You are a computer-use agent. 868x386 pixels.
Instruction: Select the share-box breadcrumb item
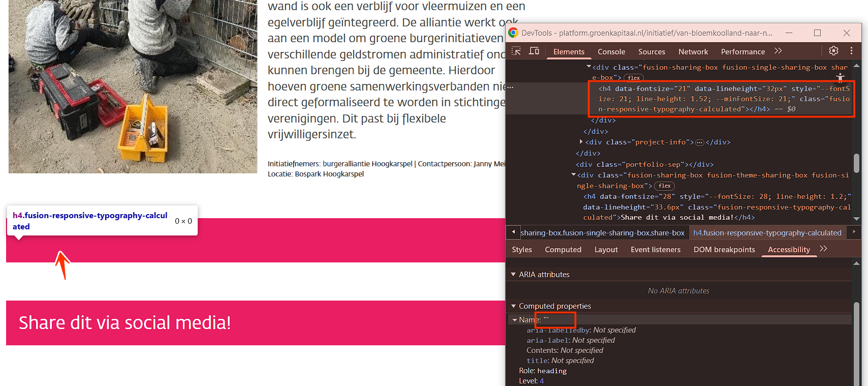pyautogui.click(x=602, y=233)
